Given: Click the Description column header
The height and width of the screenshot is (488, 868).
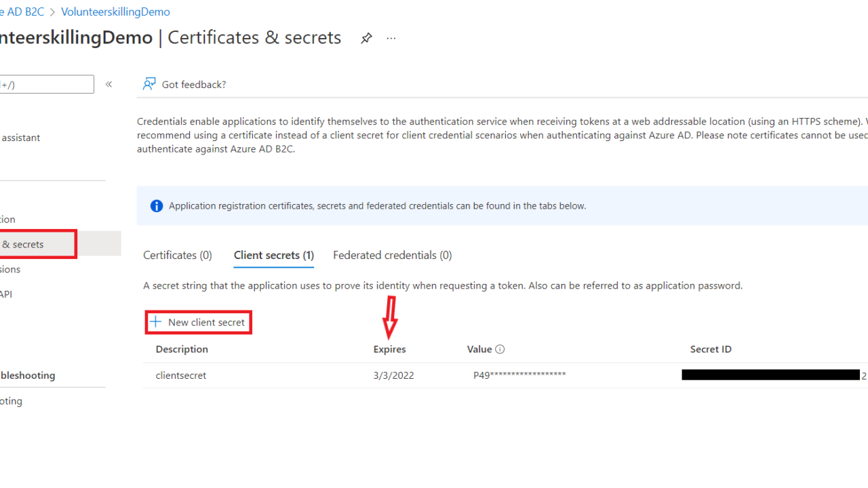Looking at the screenshot, I should (x=182, y=350).
